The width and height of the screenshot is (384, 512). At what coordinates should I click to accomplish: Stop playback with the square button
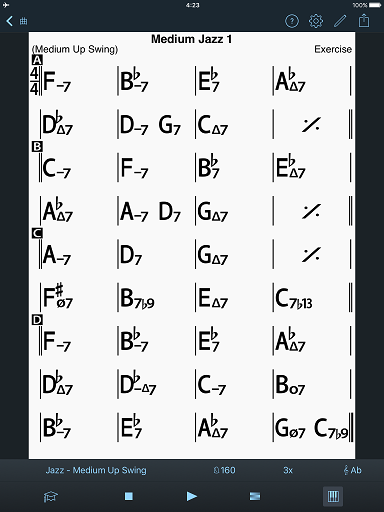pyautogui.click(x=129, y=496)
